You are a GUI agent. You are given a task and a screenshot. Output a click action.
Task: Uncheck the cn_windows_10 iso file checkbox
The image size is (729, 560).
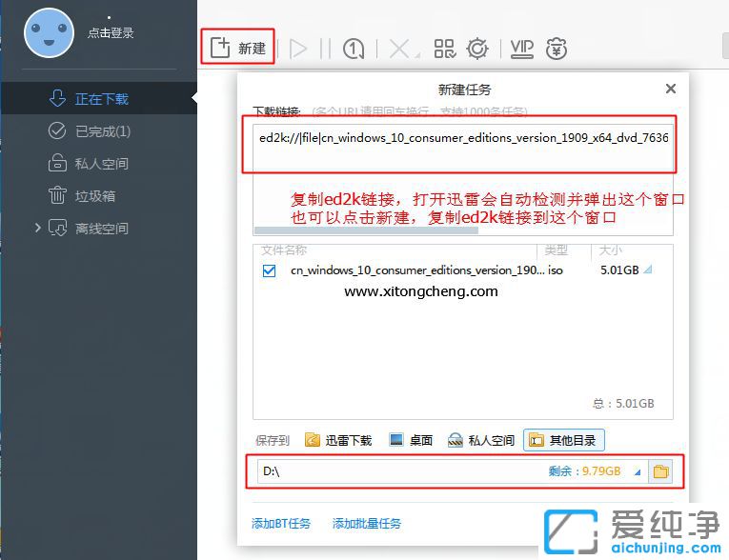point(269,270)
